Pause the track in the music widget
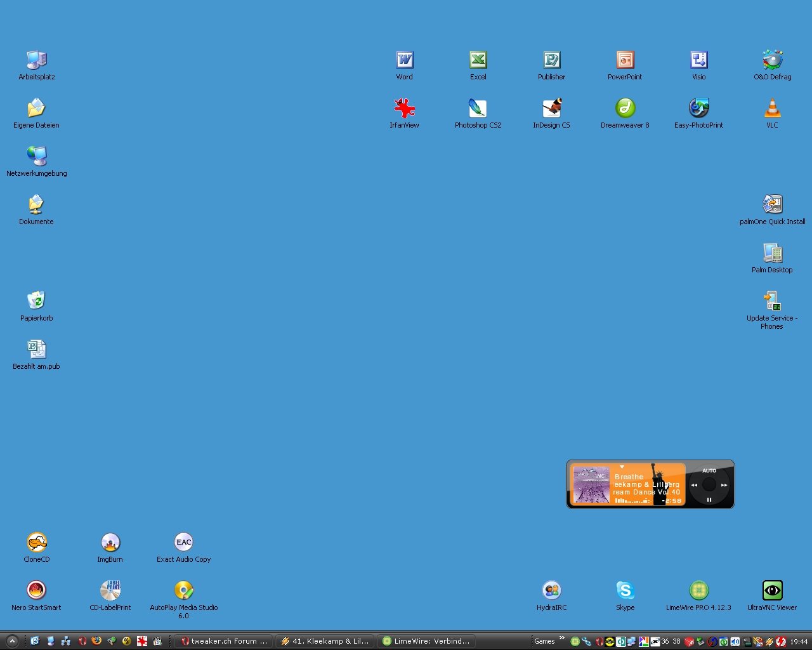This screenshot has width=812, height=650. [709, 500]
